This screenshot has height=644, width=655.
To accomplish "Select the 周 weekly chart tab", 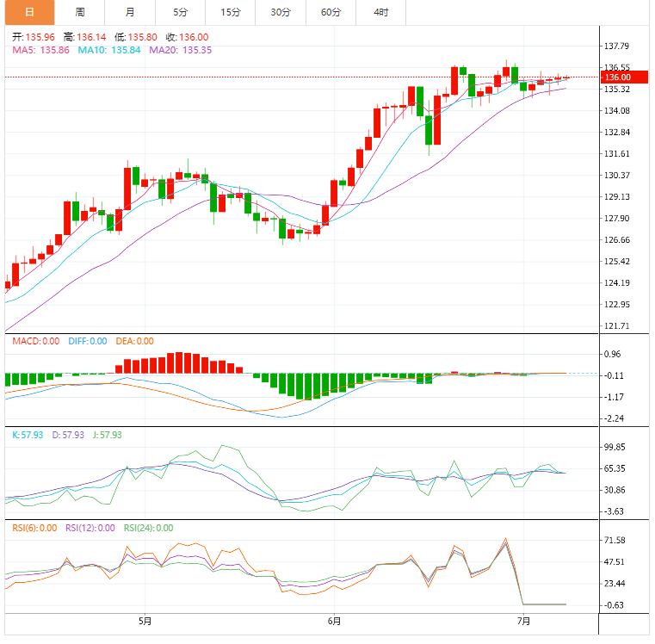I will click(80, 12).
